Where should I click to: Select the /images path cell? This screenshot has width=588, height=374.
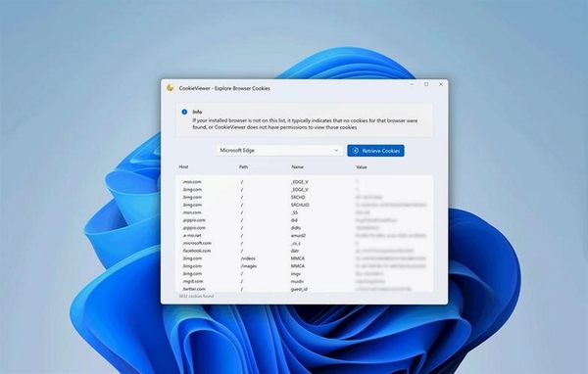249,266
